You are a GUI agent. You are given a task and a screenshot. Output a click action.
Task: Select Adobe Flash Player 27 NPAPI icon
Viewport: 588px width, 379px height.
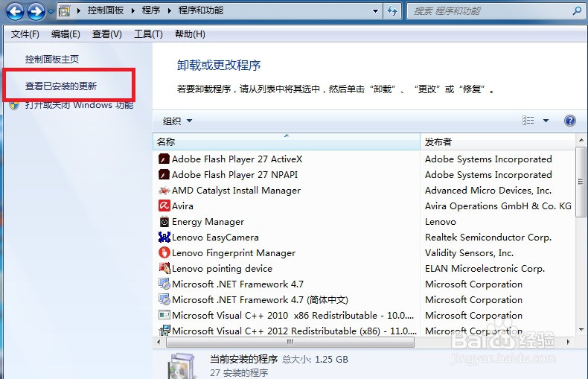pyautogui.click(x=164, y=175)
